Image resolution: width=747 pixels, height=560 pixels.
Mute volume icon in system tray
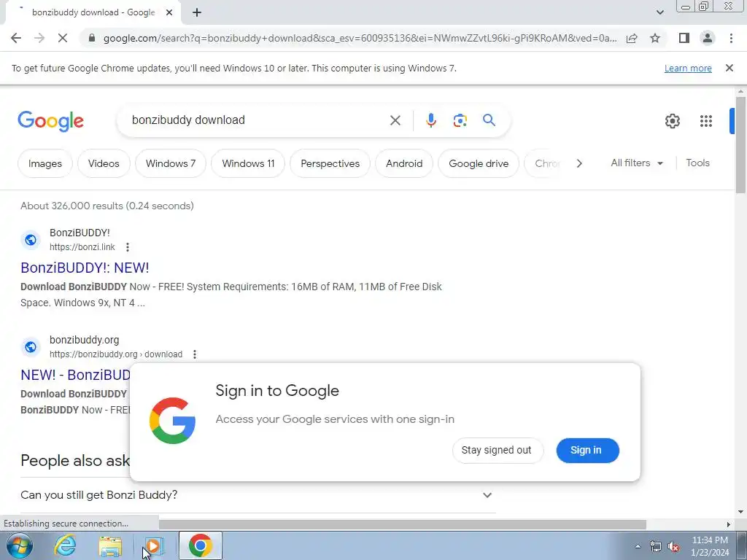coord(673,546)
